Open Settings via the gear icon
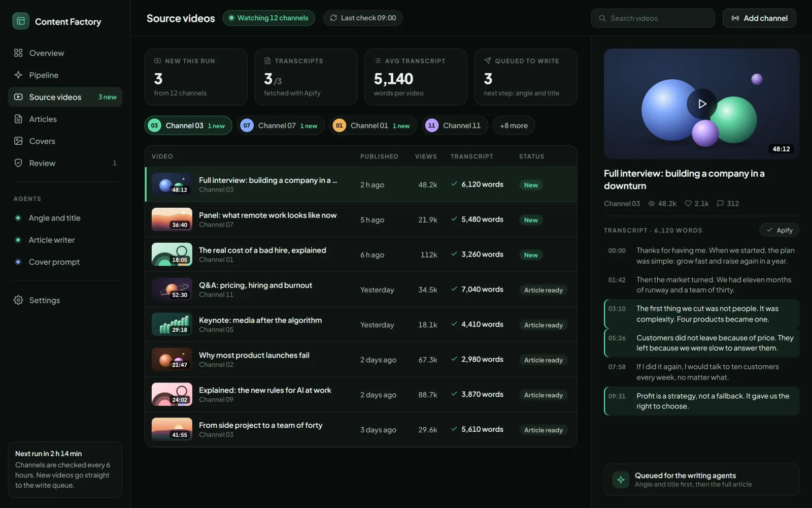Image resolution: width=812 pixels, height=508 pixels. pos(18,300)
